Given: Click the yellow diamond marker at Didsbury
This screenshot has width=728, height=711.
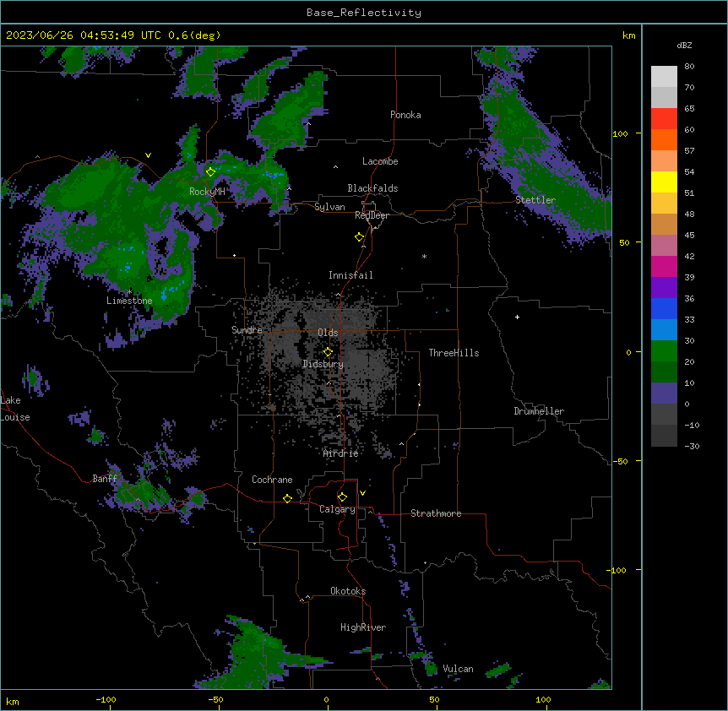Looking at the screenshot, I should pos(328,352).
